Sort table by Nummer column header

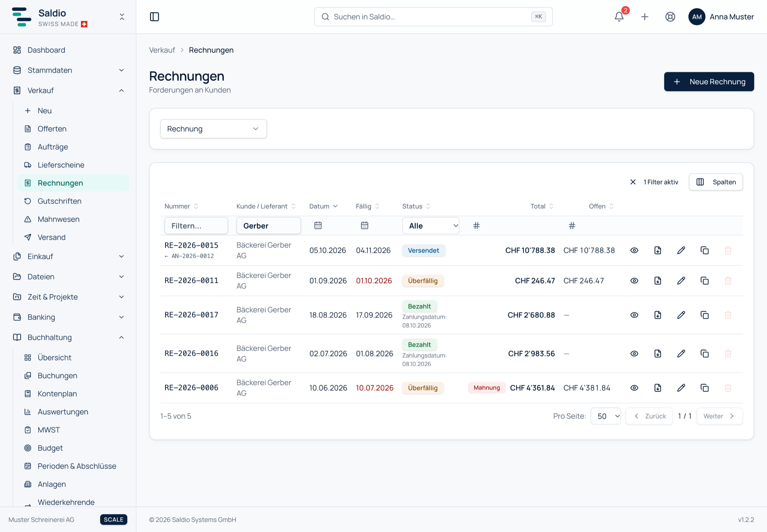(181, 206)
